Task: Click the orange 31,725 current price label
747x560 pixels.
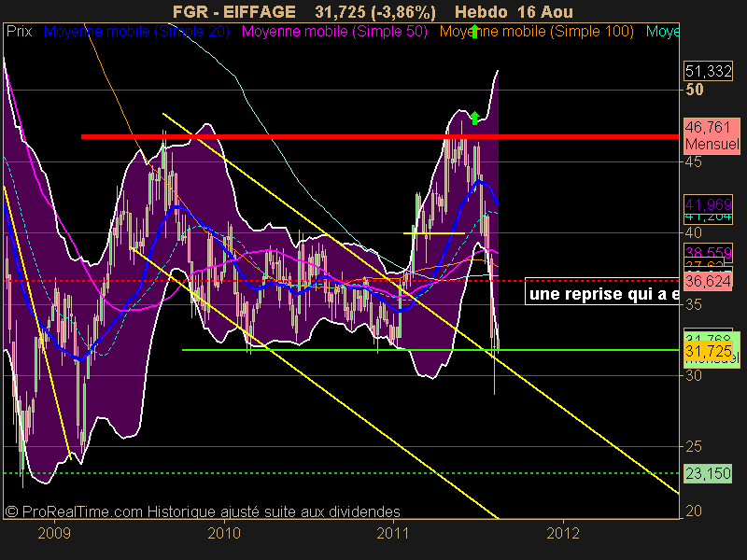Action: coord(708,352)
